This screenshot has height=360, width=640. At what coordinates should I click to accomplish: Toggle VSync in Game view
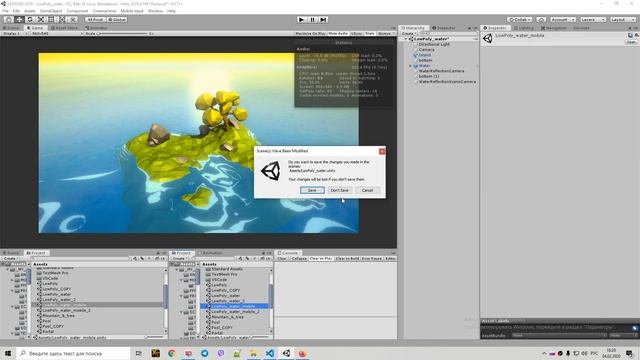(x=356, y=33)
